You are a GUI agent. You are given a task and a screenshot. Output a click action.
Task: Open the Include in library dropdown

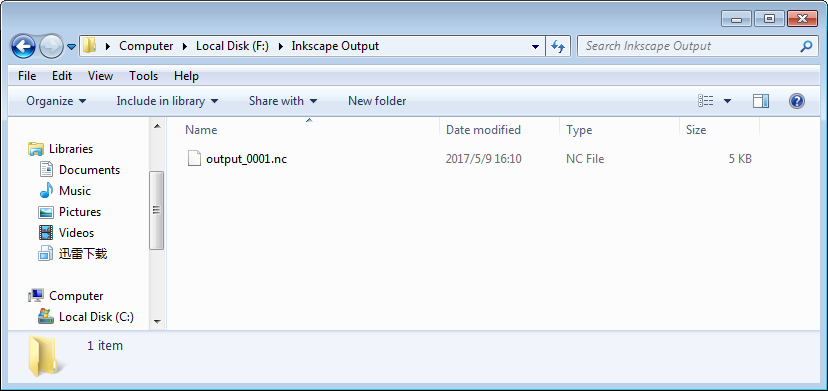167,100
